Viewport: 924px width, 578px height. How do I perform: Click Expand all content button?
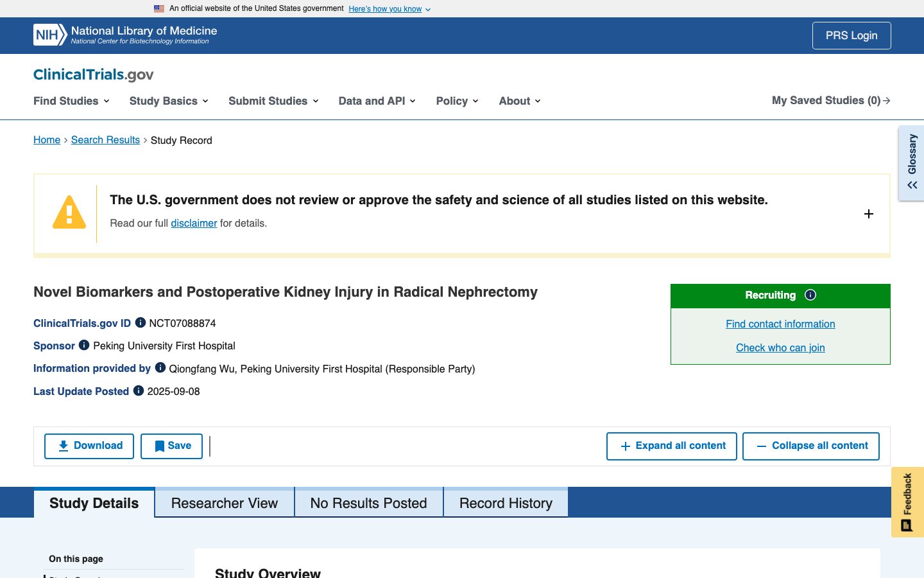pos(672,446)
